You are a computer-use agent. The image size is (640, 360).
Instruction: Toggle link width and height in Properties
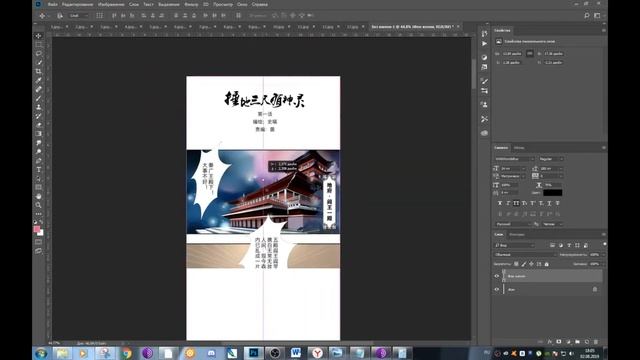click(529, 53)
